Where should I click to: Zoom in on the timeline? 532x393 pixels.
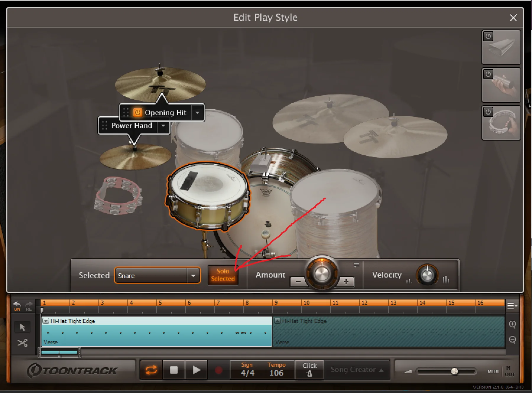[x=512, y=324]
